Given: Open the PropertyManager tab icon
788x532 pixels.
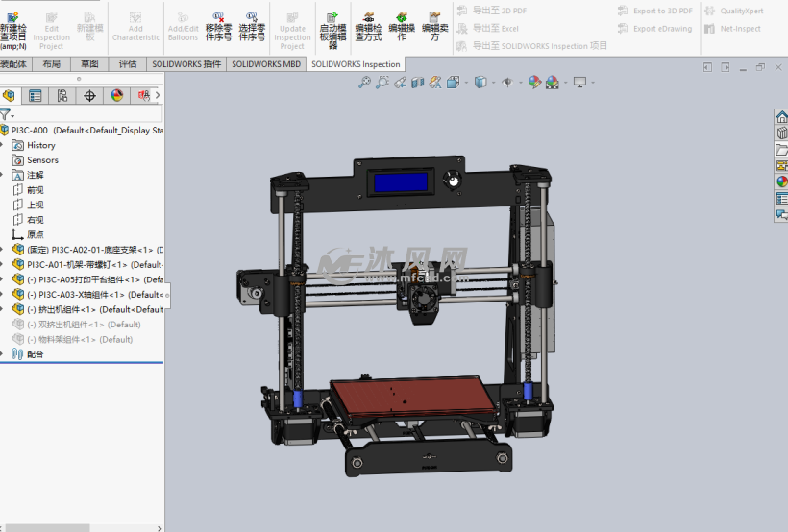Looking at the screenshot, I should (x=36, y=95).
